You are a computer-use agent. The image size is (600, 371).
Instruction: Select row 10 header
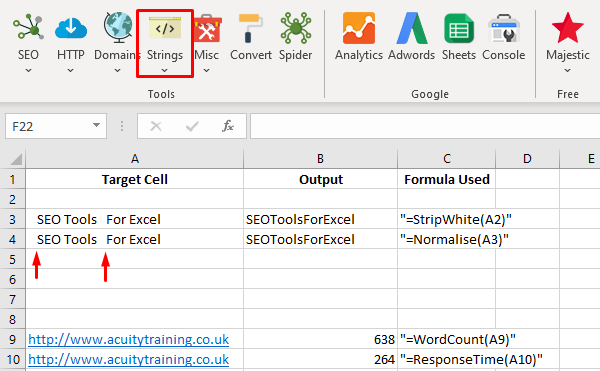(x=13, y=360)
